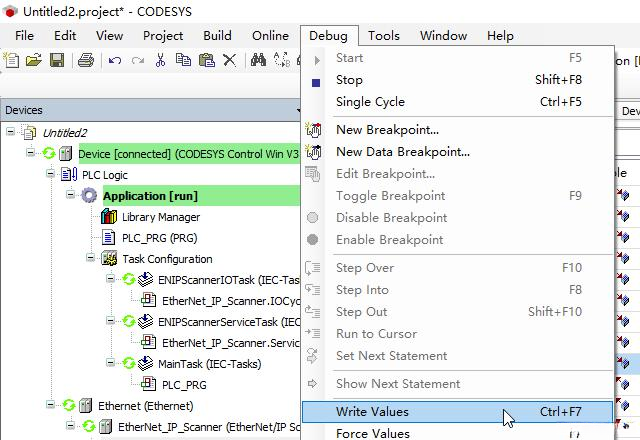Collapse the Untitled2 project root node
Screen dimensions: 640x440
(x=11, y=131)
